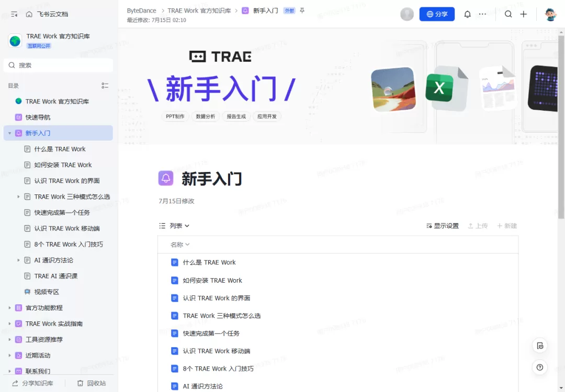565x392 pixels.
Task: Click the 分享 button
Action: coord(437,14)
